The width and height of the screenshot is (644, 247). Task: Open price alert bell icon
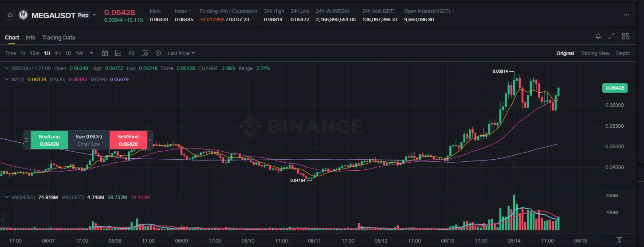[598, 36]
